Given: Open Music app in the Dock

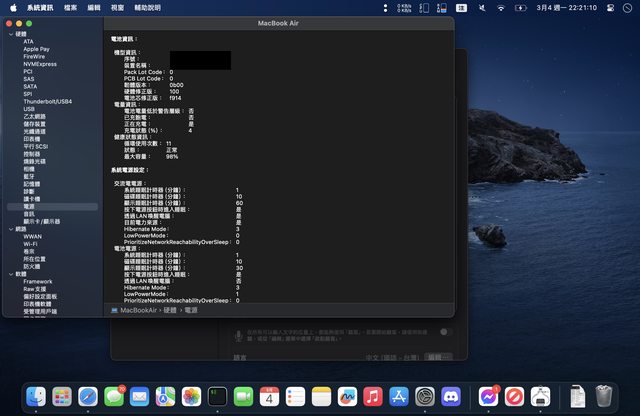Looking at the screenshot, I should point(373,396).
